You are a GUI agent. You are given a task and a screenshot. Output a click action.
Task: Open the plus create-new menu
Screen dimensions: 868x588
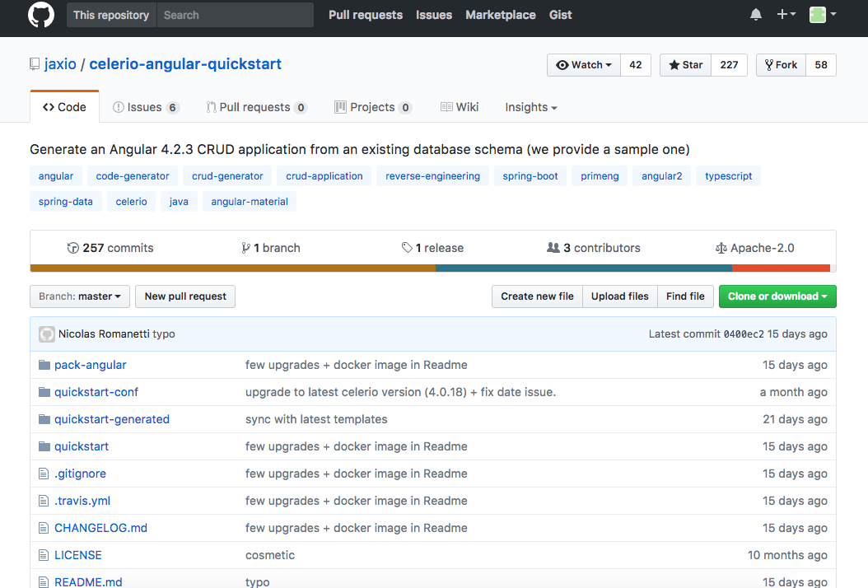click(x=786, y=14)
